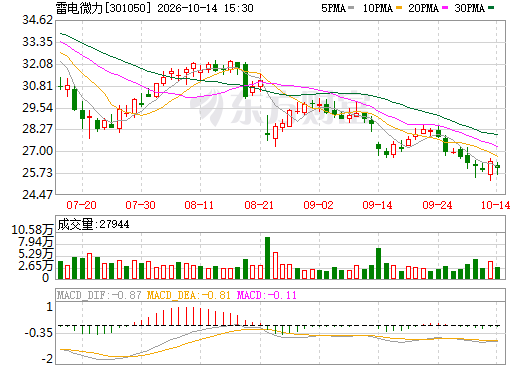Click the 30PMA legend label
The height and width of the screenshot is (365, 520).
pos(469,8)
